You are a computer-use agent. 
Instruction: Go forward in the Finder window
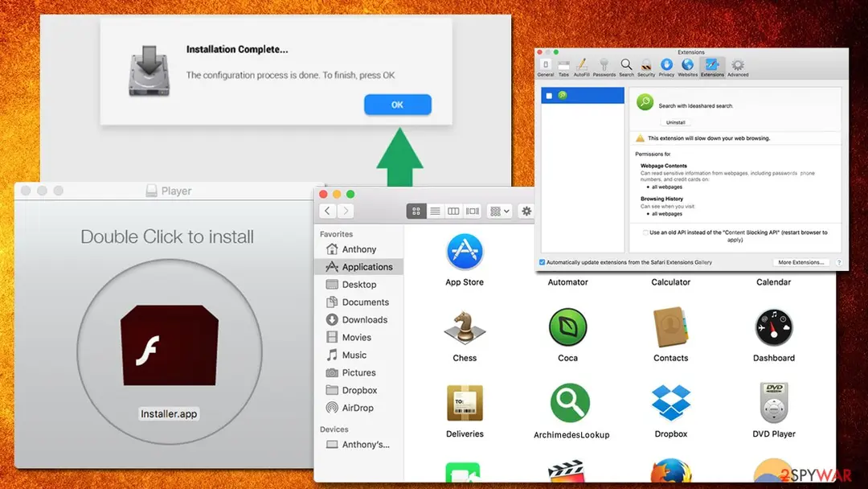point(346,211)
